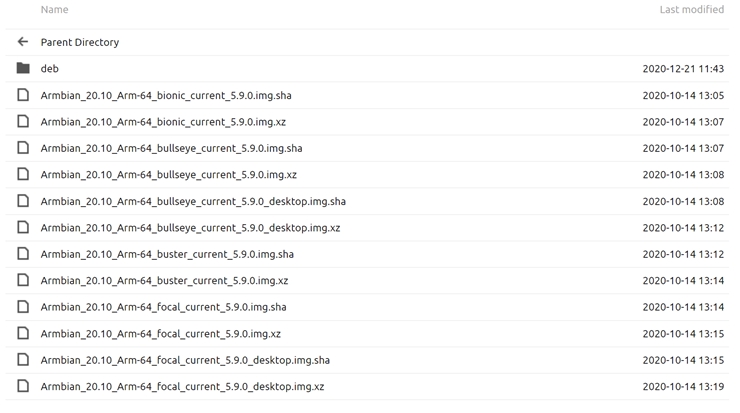
Task: Click file icon for bullseye_current_5.9.0_desktop.img.sha
Action: coord(23,201)
